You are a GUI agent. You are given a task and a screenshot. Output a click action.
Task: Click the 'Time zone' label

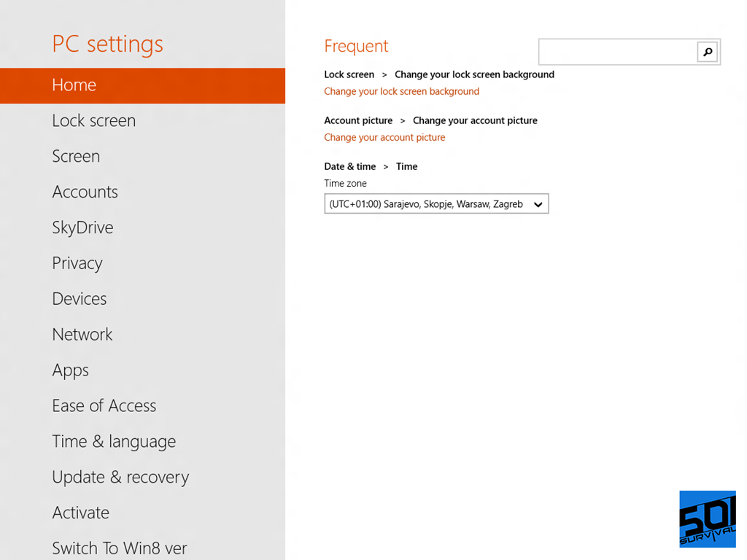click(345, 183)
